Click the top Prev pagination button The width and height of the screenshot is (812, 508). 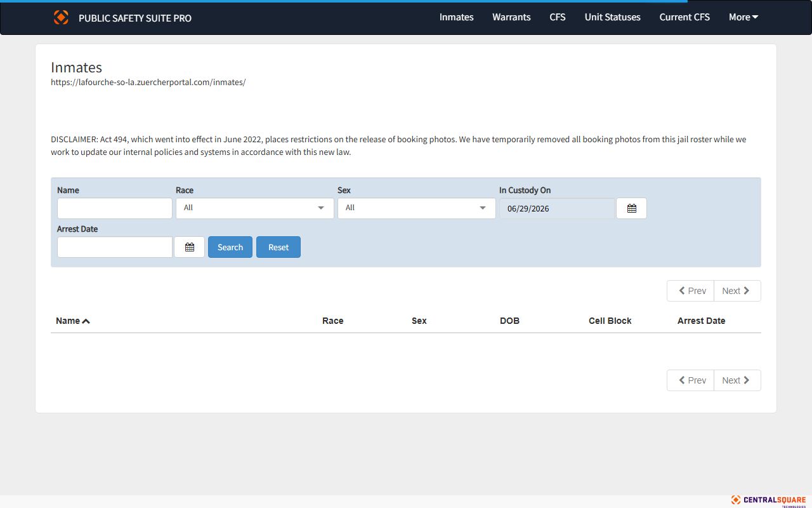click(x=691, y=291)
